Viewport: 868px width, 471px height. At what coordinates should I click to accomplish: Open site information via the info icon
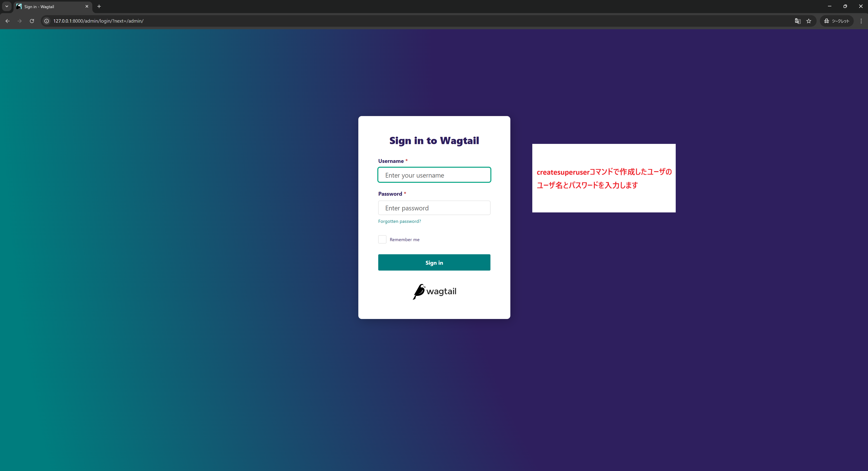click(46, 21)
